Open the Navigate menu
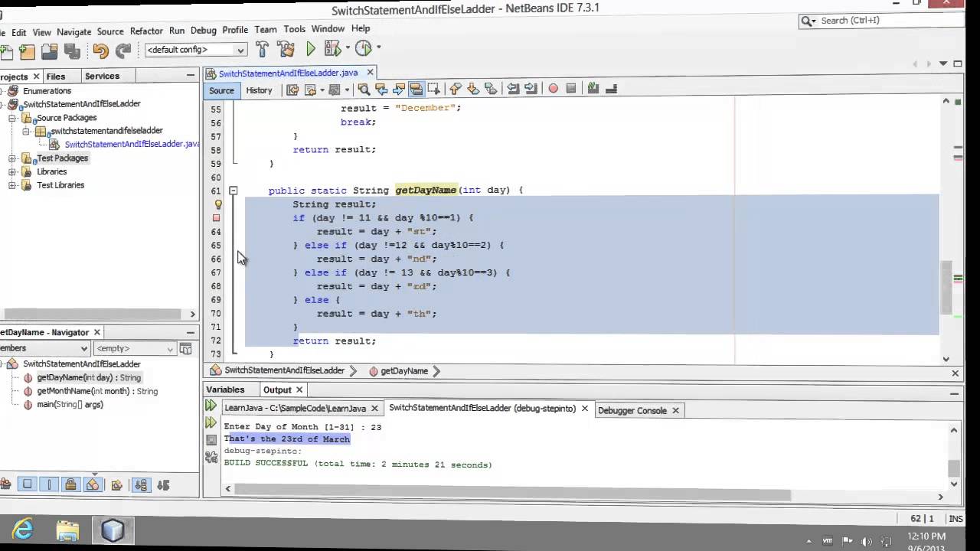The height and width of the screenshot is (551, 980). pos(73,32)
